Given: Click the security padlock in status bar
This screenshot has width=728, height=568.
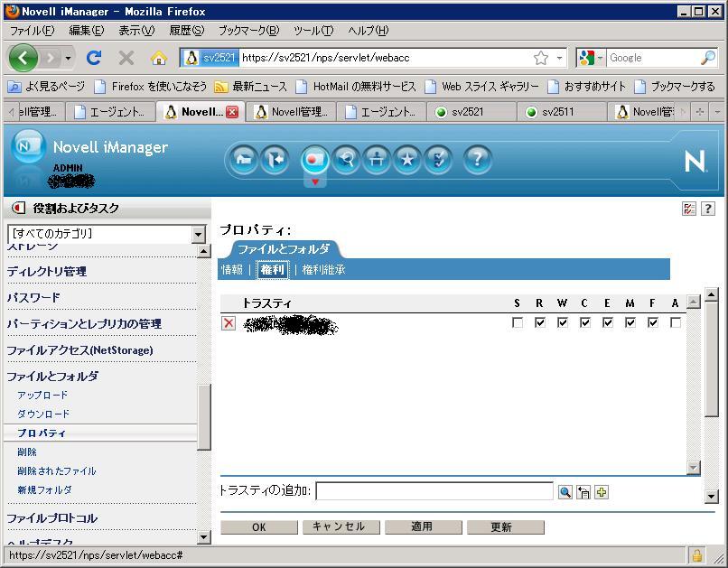Looking at the screenshot, I should (697, 555).
